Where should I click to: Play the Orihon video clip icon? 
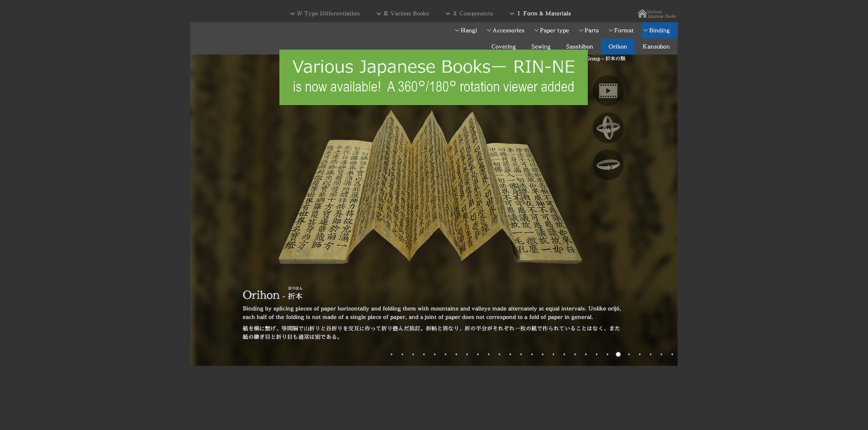[x=608, y=91]
